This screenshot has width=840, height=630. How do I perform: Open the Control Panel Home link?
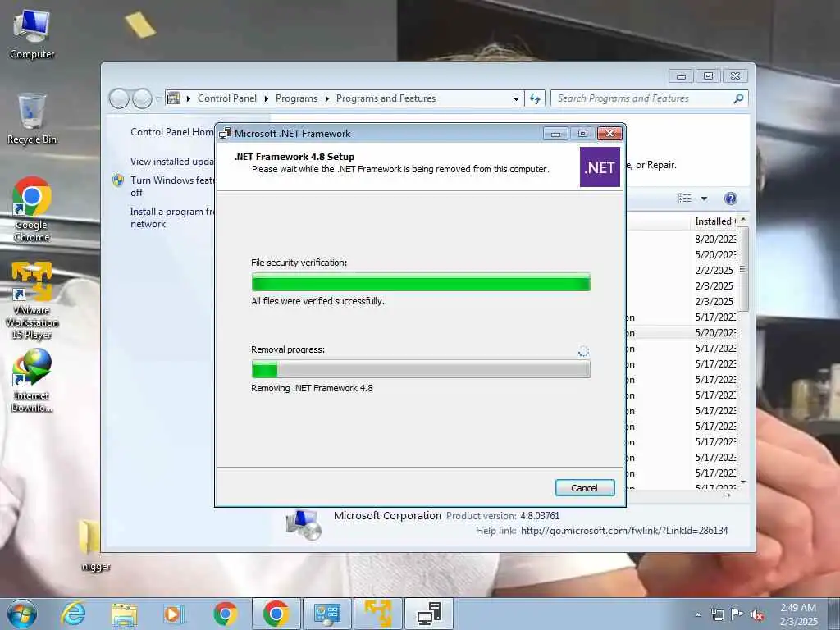pos(172,132)
